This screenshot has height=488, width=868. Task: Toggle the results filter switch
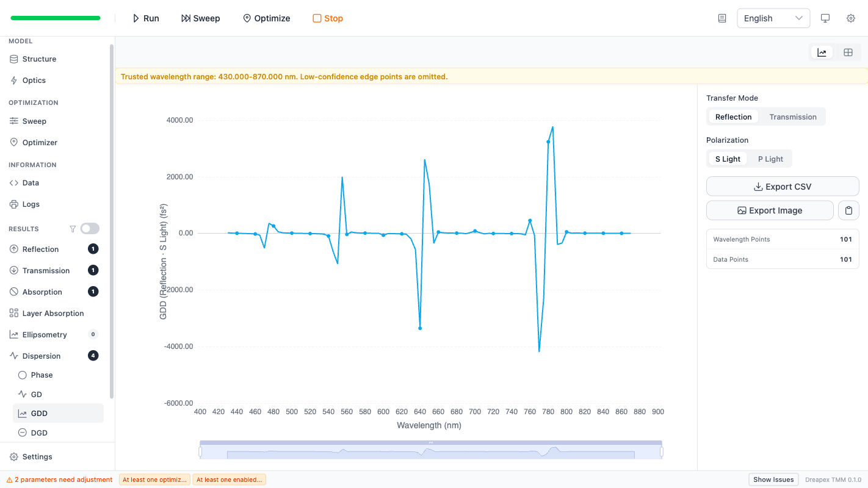tap(89, 228)
